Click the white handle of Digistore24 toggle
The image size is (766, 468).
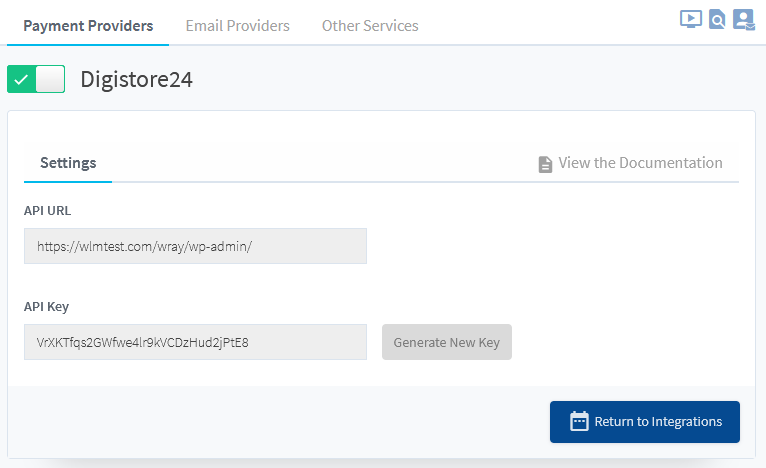coord(50,79)
